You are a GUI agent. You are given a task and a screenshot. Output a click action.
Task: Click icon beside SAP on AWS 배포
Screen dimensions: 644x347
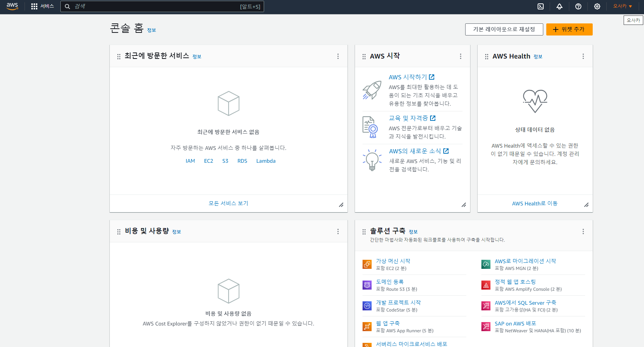pos(486,327)
